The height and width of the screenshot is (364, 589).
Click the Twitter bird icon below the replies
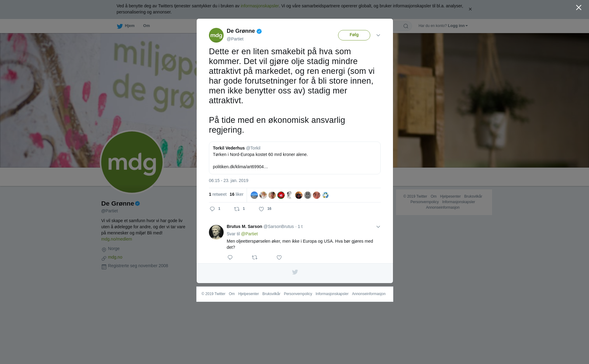tap(295, 272)
